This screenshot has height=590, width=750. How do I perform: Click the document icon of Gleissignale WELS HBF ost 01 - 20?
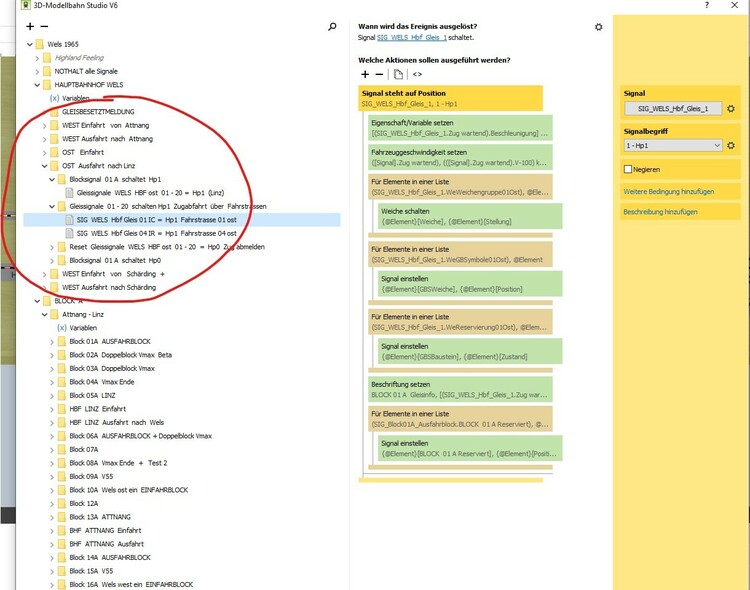click(x=69, y=193)
